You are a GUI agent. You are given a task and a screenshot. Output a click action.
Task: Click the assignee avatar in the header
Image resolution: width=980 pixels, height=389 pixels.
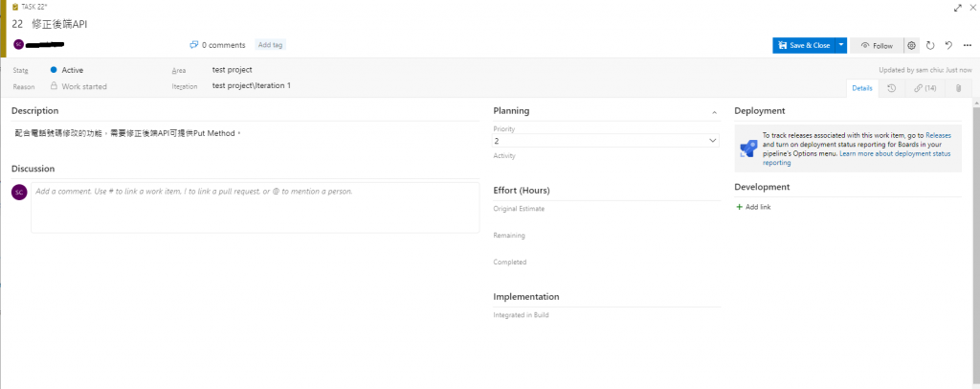point(18,44)
